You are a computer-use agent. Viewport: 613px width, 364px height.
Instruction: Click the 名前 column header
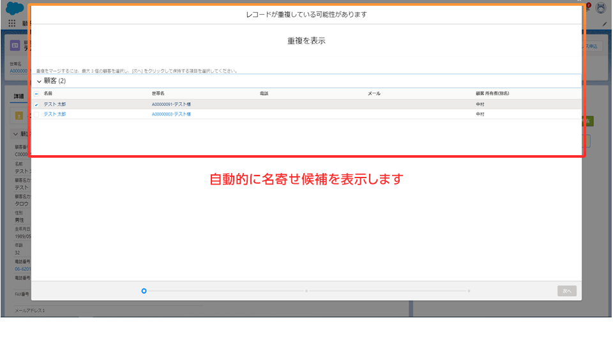click(48, 93)
